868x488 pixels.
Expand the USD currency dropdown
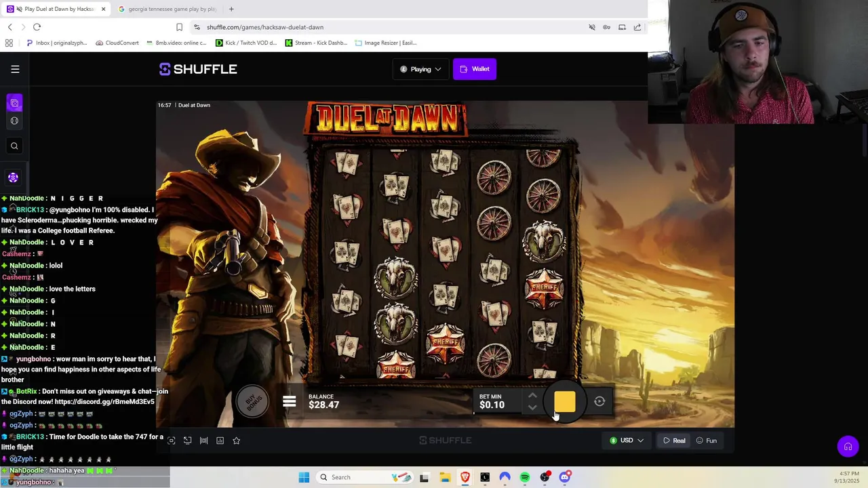(x=627, y=441)
